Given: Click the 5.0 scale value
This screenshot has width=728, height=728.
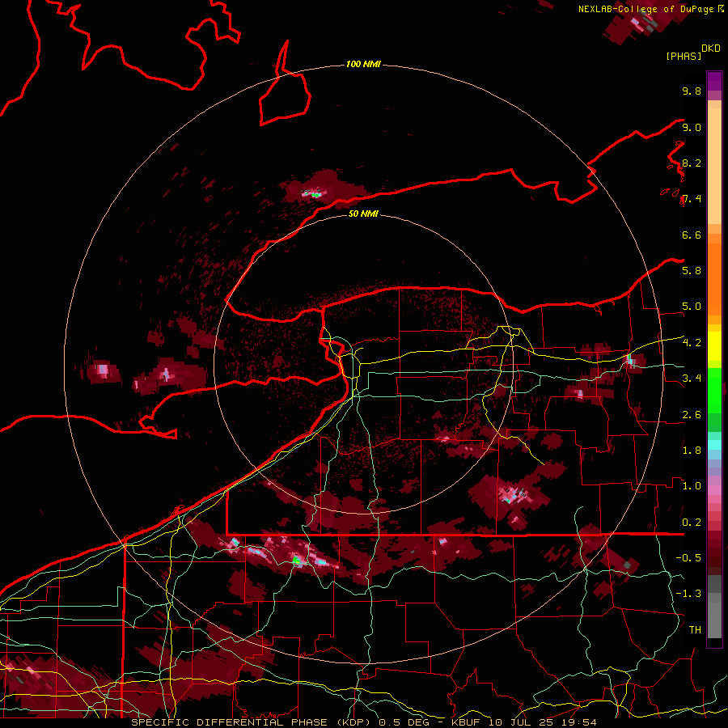Looking at the screenshot, I should click(x=692, y=307).
